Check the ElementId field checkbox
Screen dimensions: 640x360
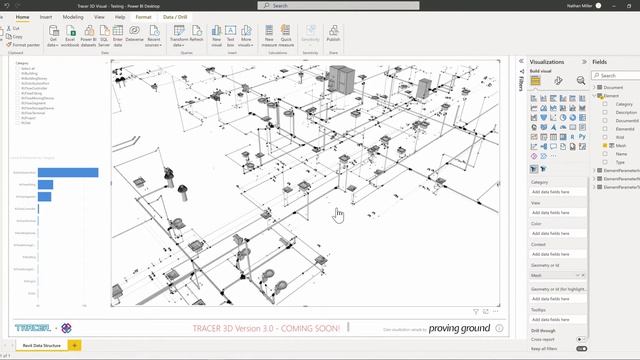point(605,129)
